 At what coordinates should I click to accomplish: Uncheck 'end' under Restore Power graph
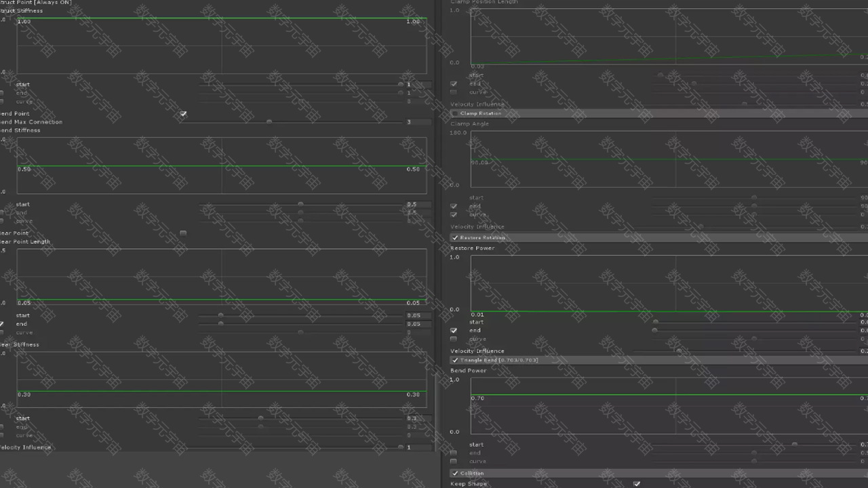454,331
